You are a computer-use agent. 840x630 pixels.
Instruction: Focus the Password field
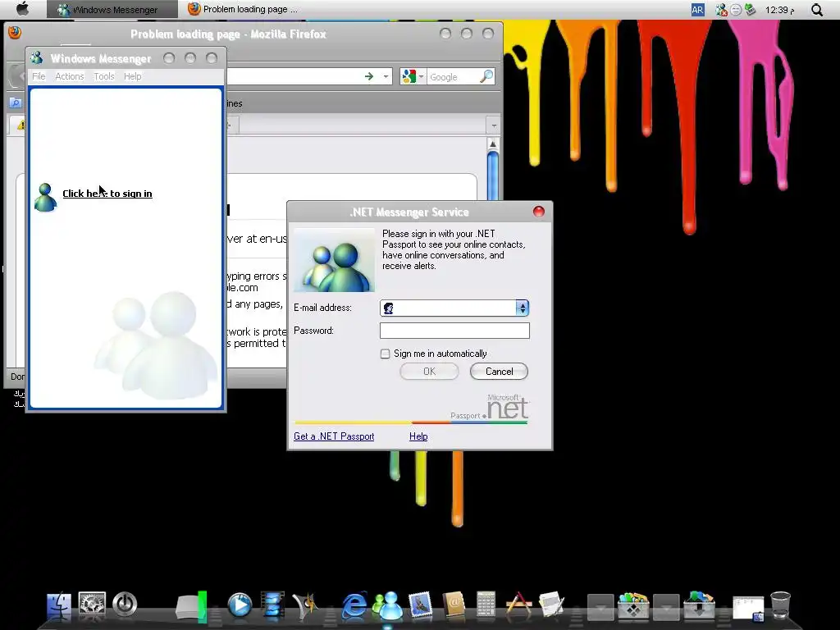[x=454, y=331]
